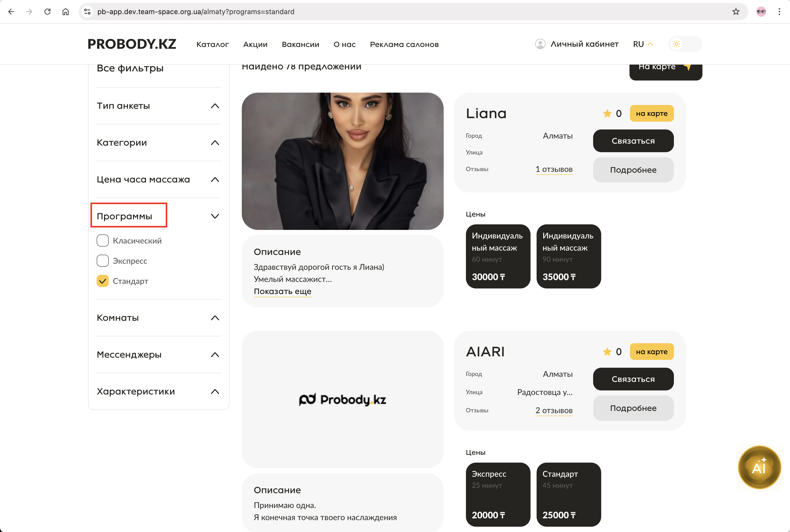Viewport: 790px width, 532px height.
Task: Click the user avatar icon beside Личный кабинет
Action: 540,44
